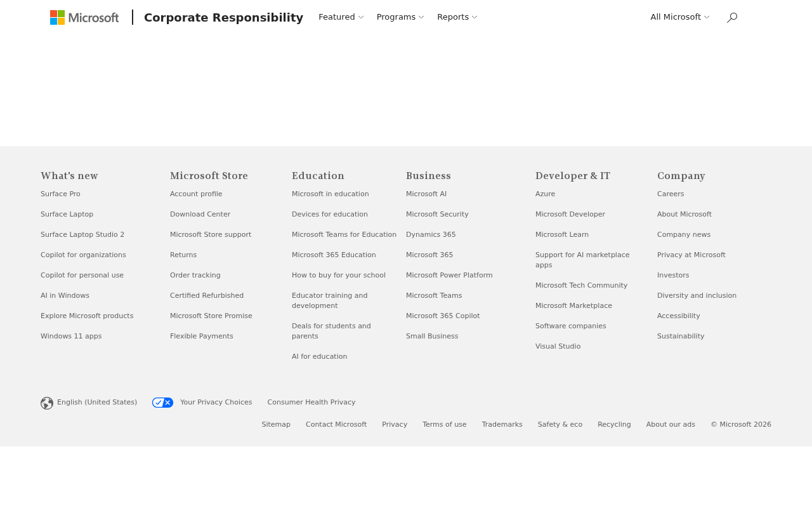Open the All Microsoft dropdown
Viewport: 812px width, 508px height.
coord(680,17)
